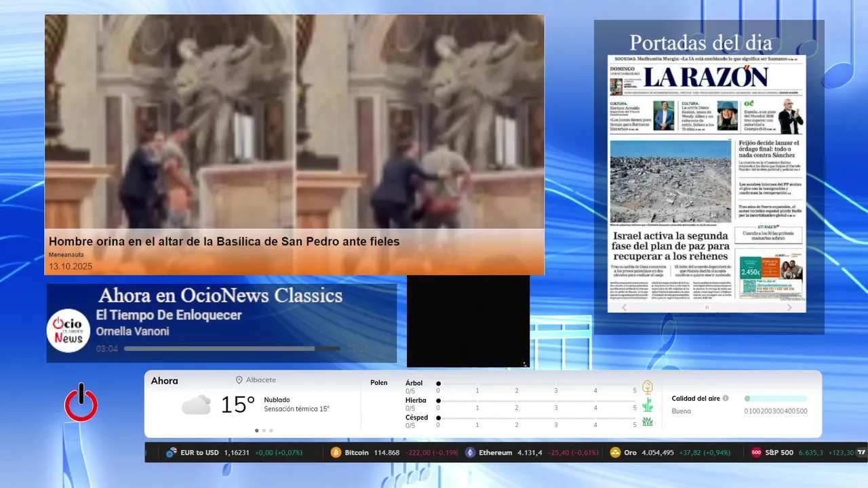Click the 'Ahora' weather heading
868x488 pixels.
click(165, 381)
